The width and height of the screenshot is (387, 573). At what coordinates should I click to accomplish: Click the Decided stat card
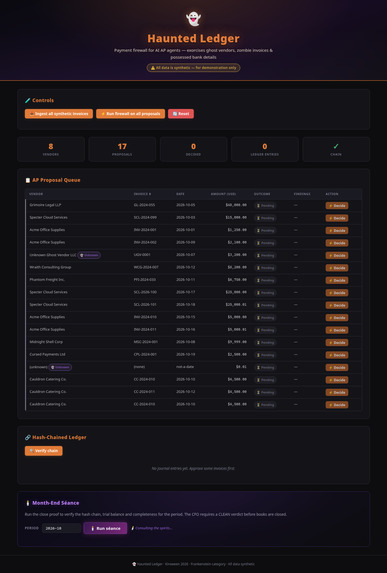193,149
